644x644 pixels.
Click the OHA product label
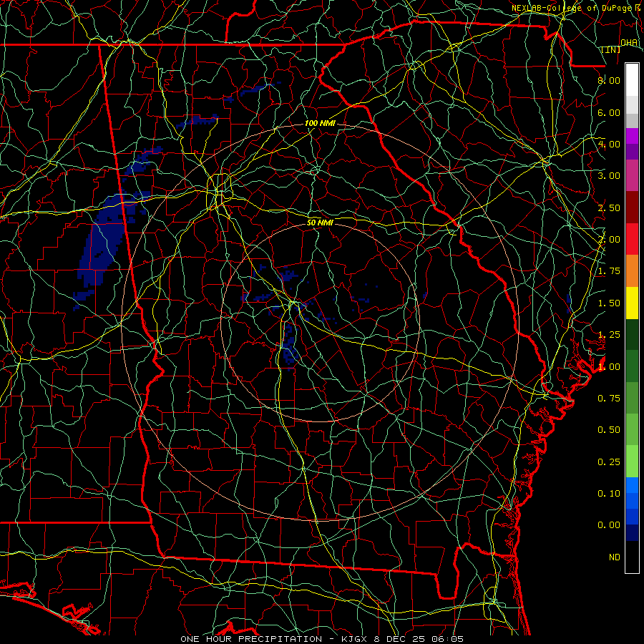coord(629,42)
